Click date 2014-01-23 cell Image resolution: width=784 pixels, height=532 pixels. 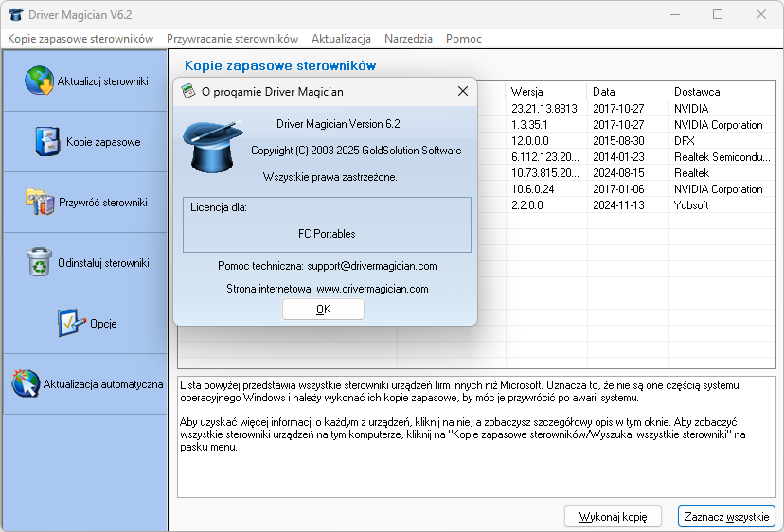(618, 156)
